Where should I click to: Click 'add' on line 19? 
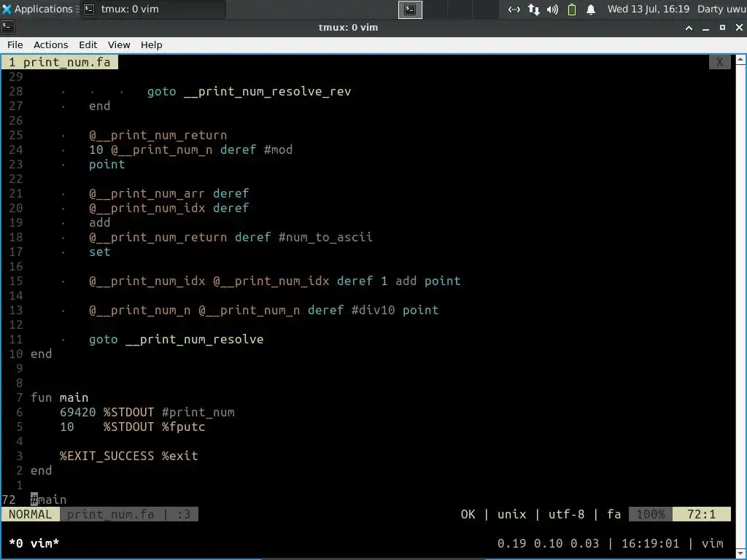(x=99, y=223)
